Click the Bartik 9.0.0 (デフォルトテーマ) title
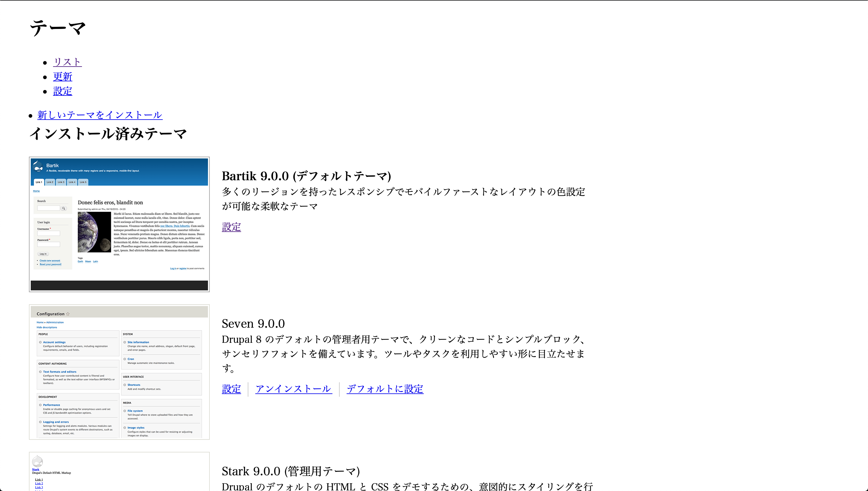This screenshot has width=868, height=491. click(x=306, y=176)
